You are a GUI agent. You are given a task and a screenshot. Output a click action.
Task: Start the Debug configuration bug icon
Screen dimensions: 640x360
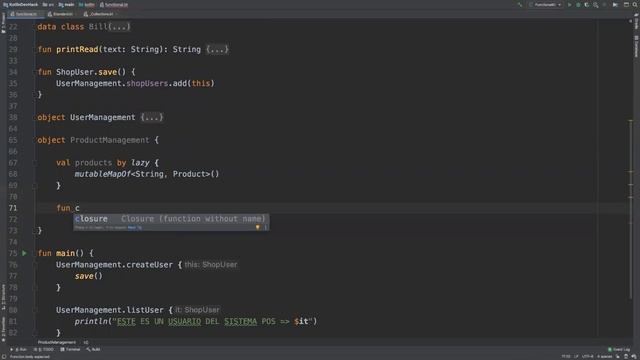point(578,5)
